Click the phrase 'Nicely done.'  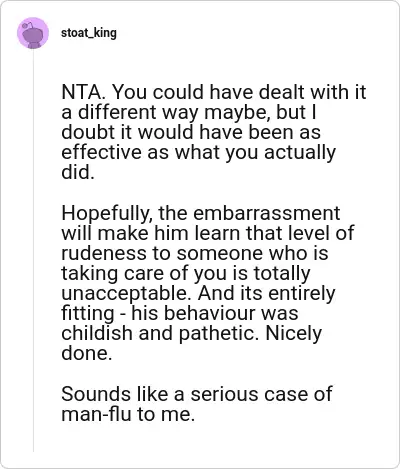click(x=192, y=343)
